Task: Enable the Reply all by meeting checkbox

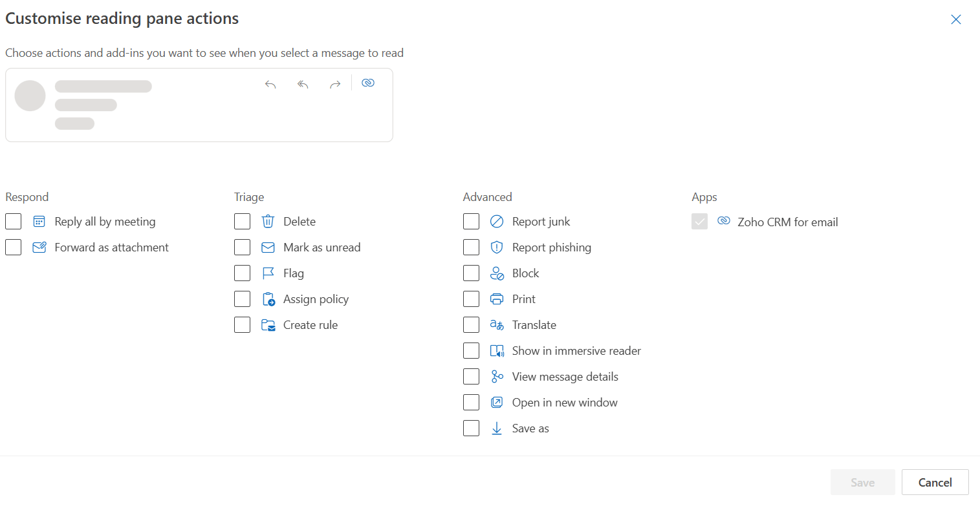Action: pyautogui.click(x=14, y=222)
